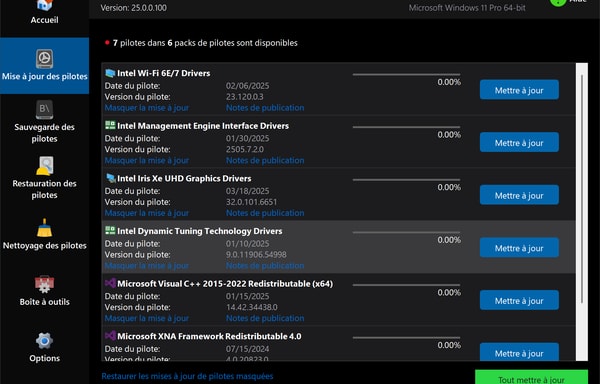This screenshot has height=384, width=600.
Task: Click driver date 07/15/2024
Action: click(x=248, y=349)
